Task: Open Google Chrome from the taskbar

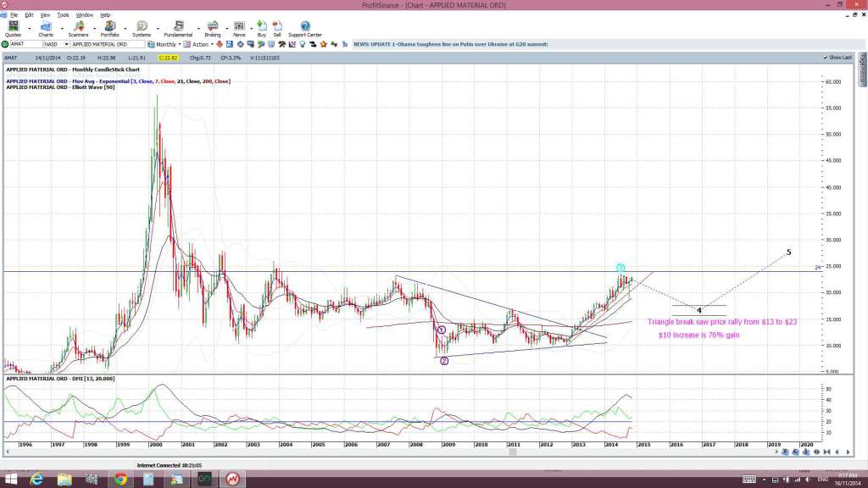Action: tap(120, 480)
